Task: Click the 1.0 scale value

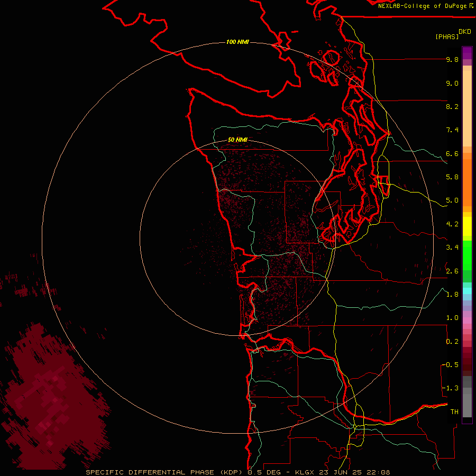Action: [x=452, y=318]
